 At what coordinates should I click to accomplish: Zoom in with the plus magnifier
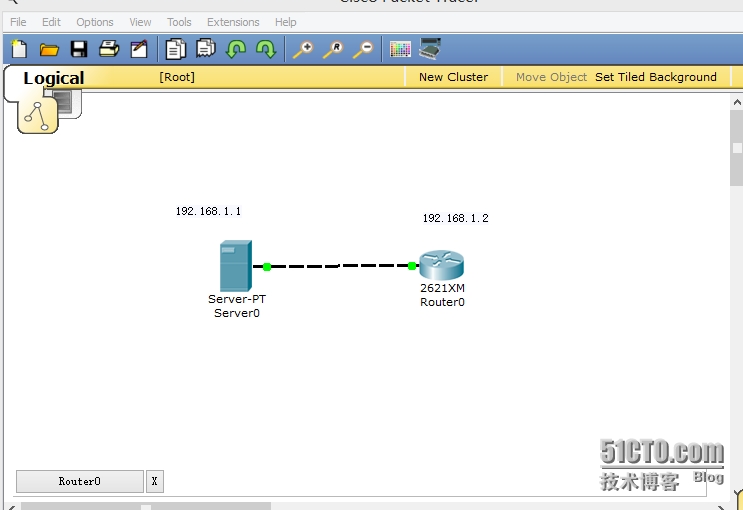pyautogui.click(x=303, y=49)
